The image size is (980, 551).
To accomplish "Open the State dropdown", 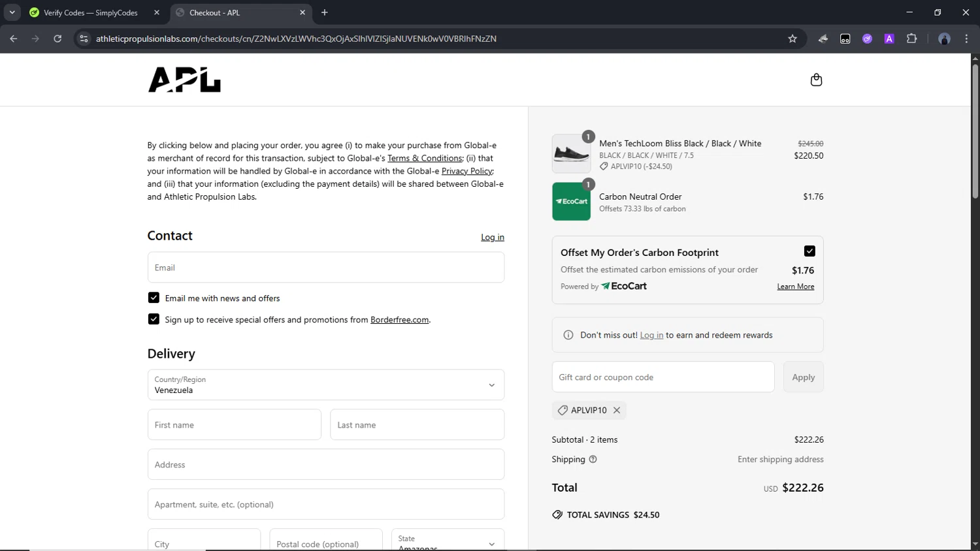I will coord(448,540).
